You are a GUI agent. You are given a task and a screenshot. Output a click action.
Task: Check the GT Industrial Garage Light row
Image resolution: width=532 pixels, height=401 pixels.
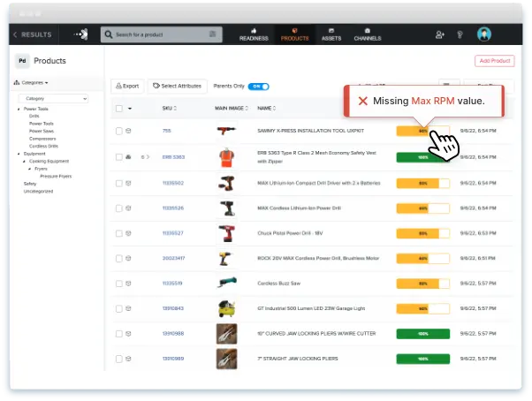(x=119, y=308)
